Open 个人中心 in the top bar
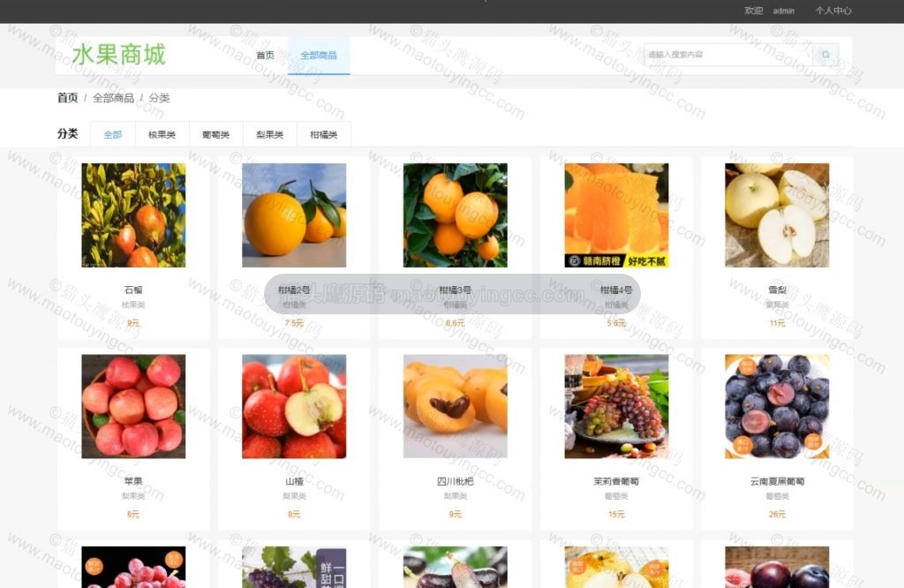The image size is (904, 588). pos(832,11)
